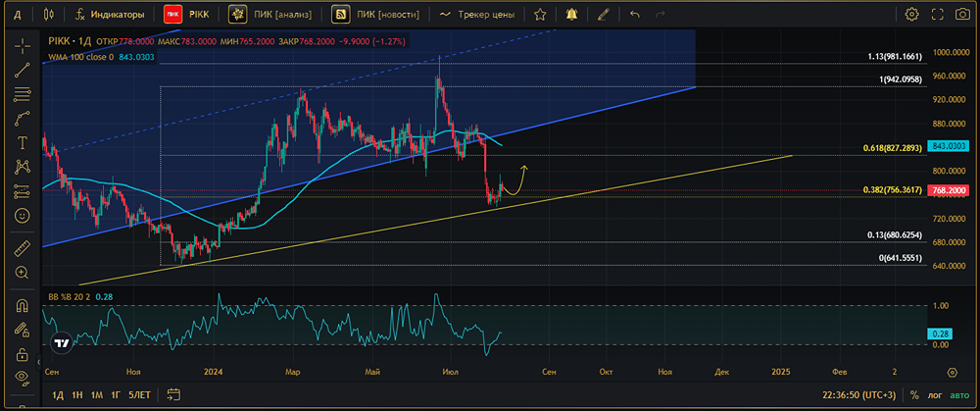
Task: Select the trend line drawing tool
Action: pos(23,70)
